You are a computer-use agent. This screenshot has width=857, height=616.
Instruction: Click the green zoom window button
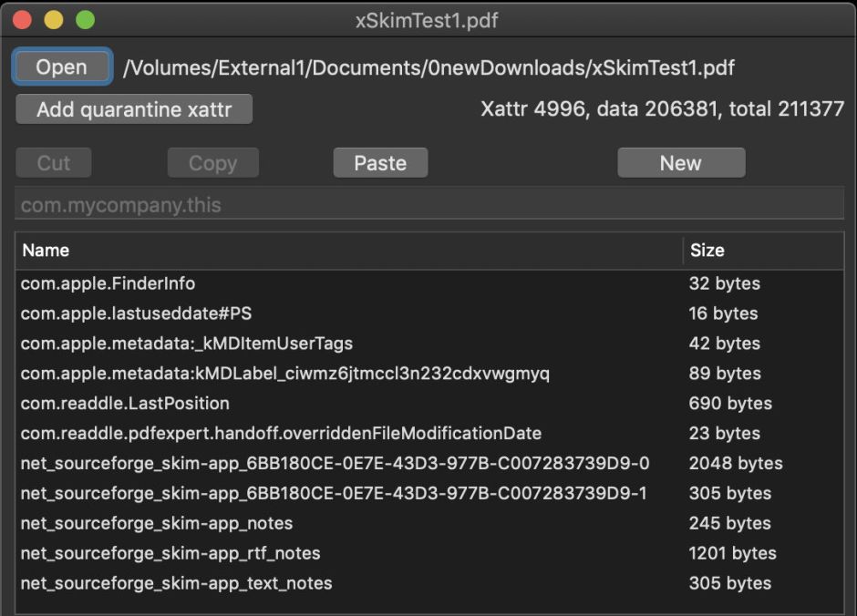click(85, 20)
